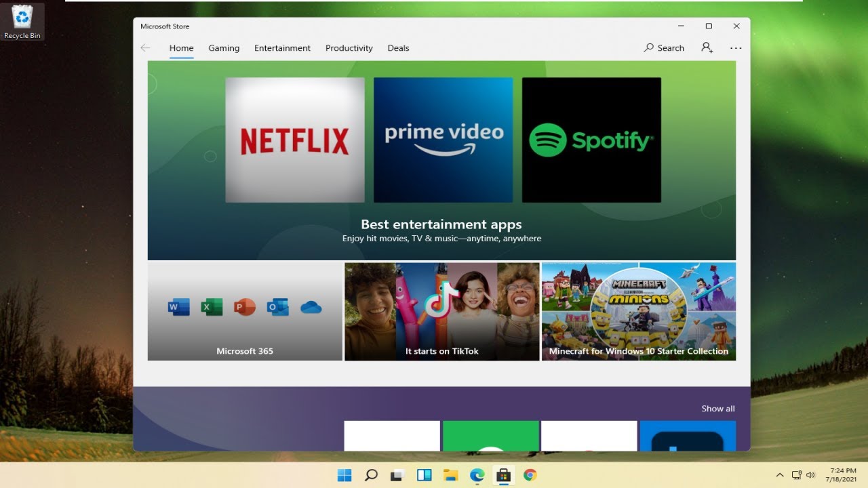Open the Entertainment tab
Image resolution: width=868 pixels, height=488 pixels.
pyautogui.click(x=282, y=48)
